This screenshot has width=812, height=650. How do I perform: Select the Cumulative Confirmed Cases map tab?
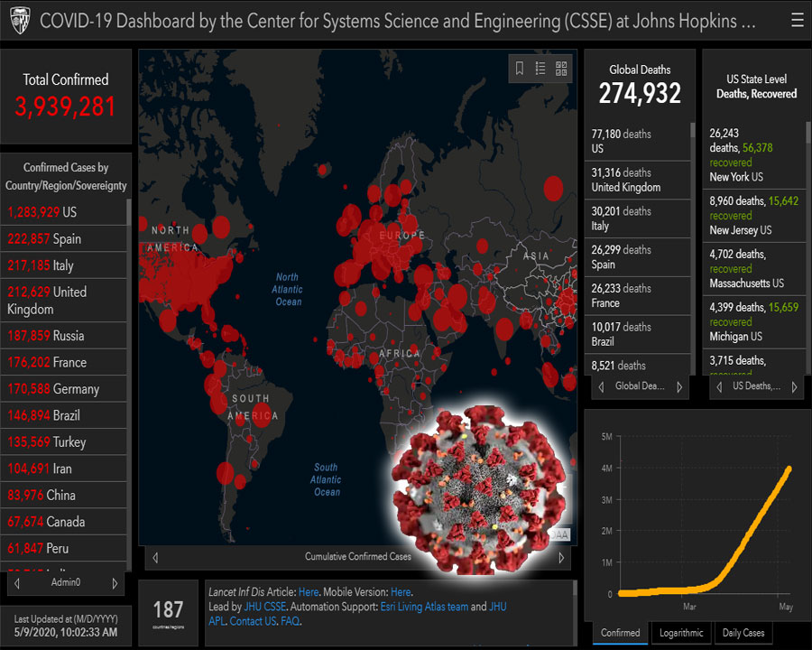[x=358, y=557]
